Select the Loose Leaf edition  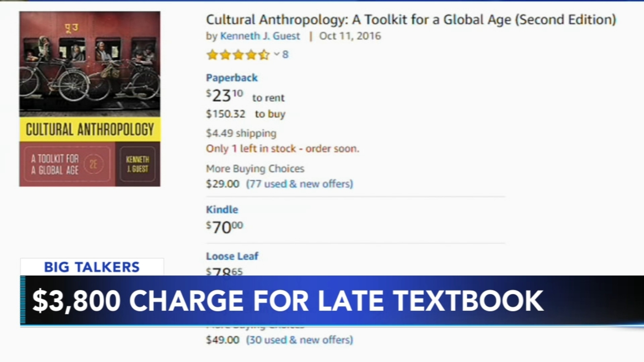(232, 256)
